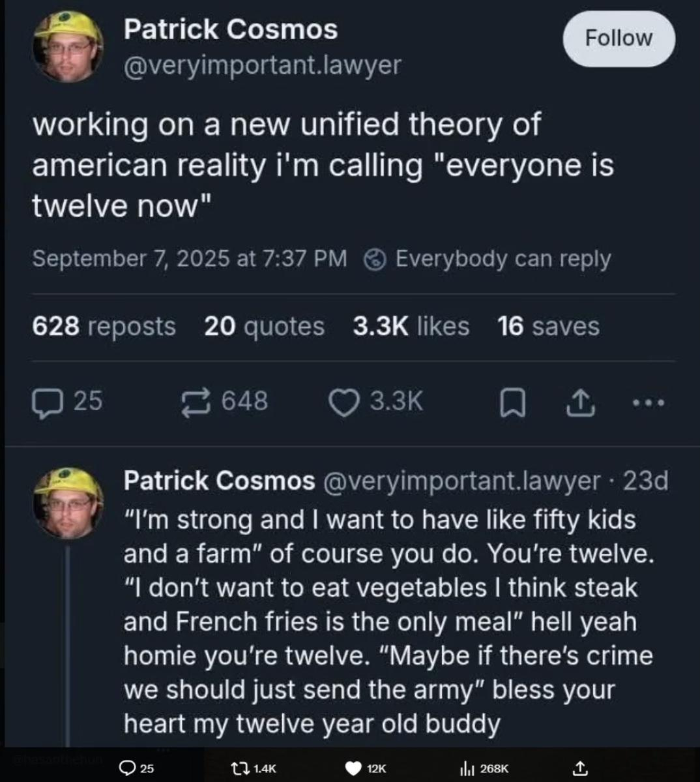This screenshot has height=782, width=700.
Task: Toggle the bookmark save icon
Action: pyautogui.click(x=512, y=404)
